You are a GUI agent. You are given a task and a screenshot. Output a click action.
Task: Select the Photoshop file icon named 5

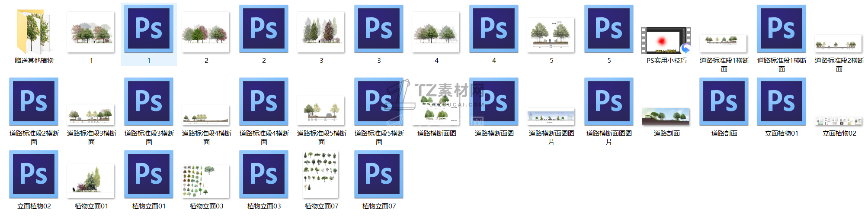click(x=609, y=29)
